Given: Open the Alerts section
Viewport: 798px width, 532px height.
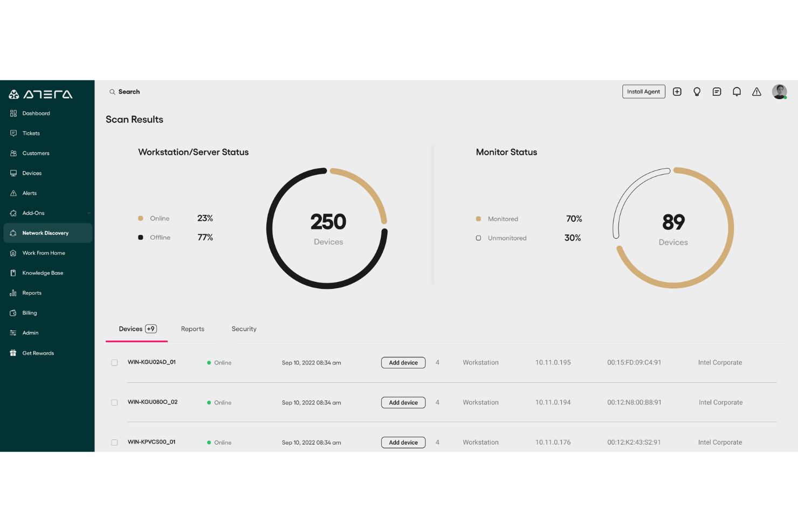Looking at the screenshot, I should [29, 193].
